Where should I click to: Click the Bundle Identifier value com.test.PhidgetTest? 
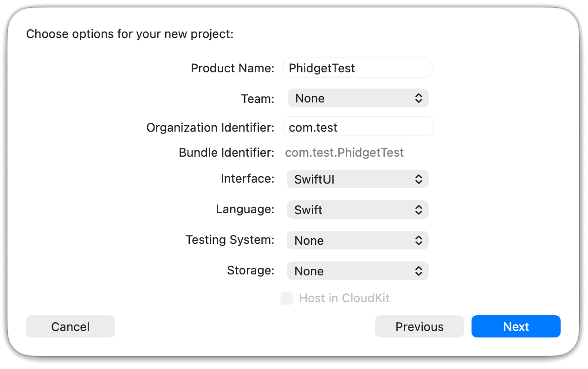(x=344, y=153)
